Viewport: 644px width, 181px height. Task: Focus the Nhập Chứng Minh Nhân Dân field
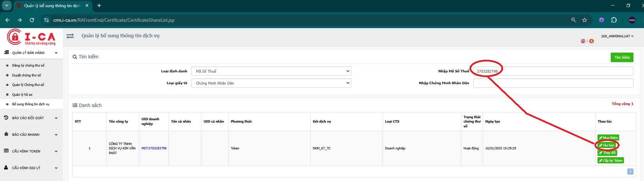coord(553,83)
